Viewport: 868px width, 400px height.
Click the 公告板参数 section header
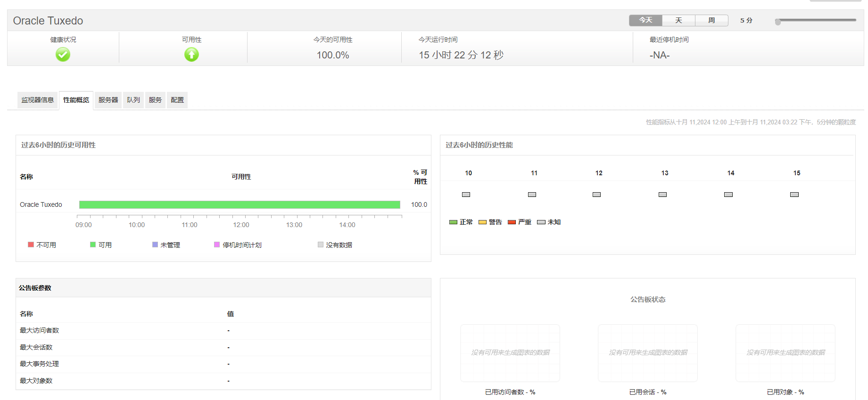click(x=223, y=288)
